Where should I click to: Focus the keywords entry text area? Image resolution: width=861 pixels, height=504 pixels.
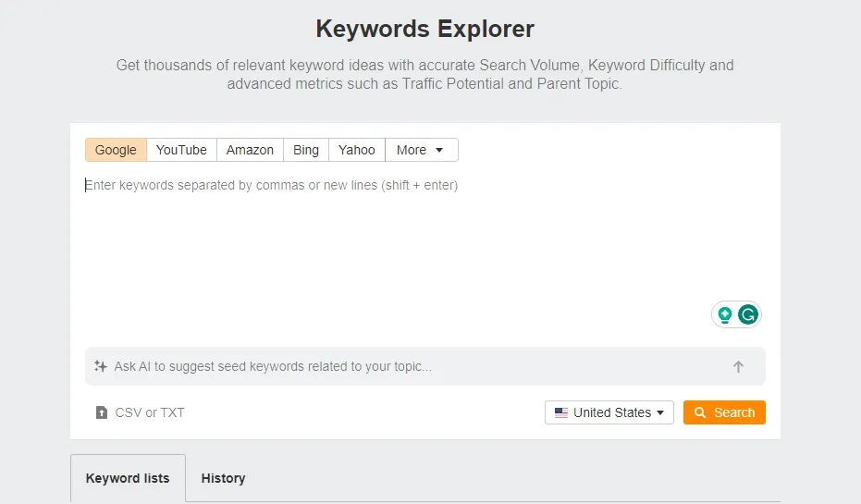(x=425, y=252)
